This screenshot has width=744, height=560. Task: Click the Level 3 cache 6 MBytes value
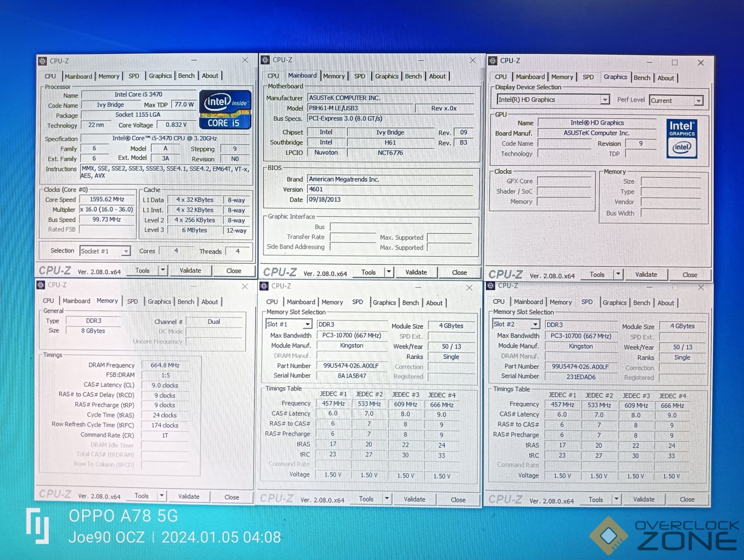[x=194, y=230]
